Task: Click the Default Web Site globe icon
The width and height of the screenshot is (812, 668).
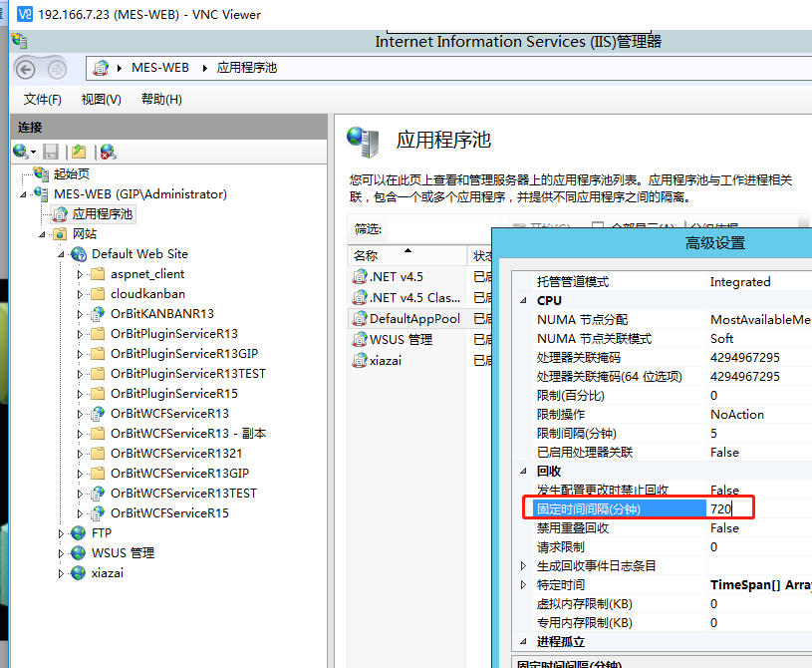Action: (79, 254)
